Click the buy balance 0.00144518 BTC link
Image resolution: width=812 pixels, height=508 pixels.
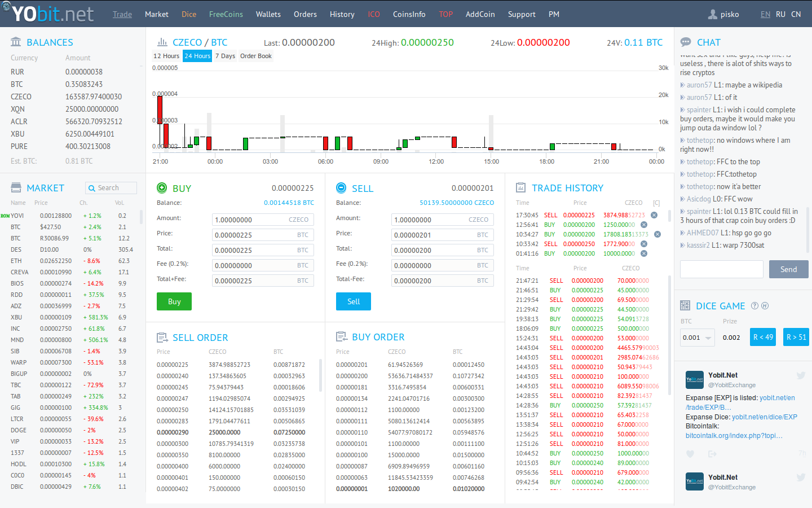pos(289,203)
